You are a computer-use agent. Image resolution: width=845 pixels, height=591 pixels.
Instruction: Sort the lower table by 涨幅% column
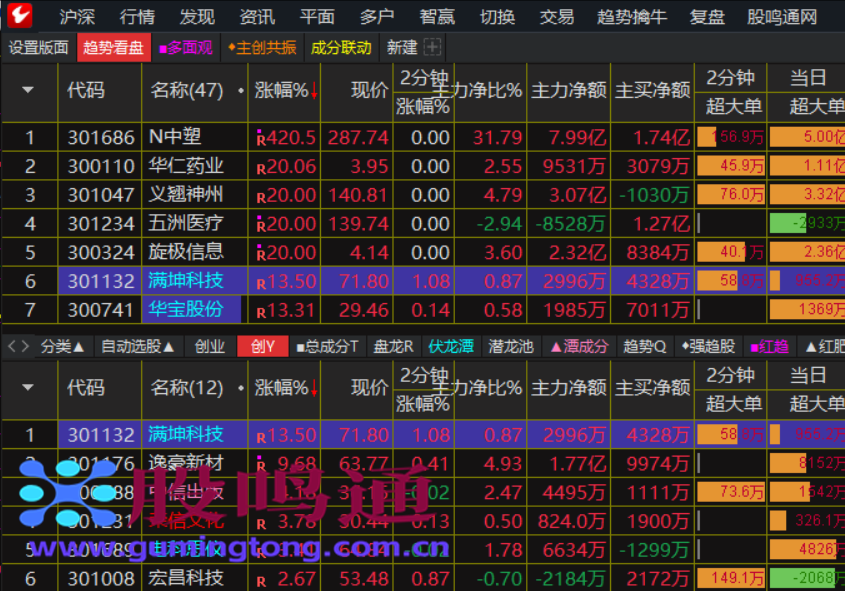pos(285,387)
